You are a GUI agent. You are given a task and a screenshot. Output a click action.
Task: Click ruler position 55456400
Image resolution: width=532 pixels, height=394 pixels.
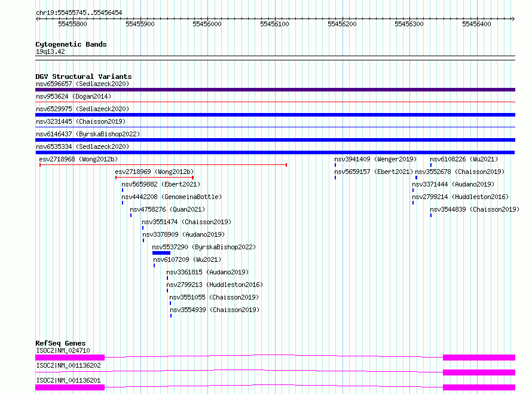(x=476, y=24)
